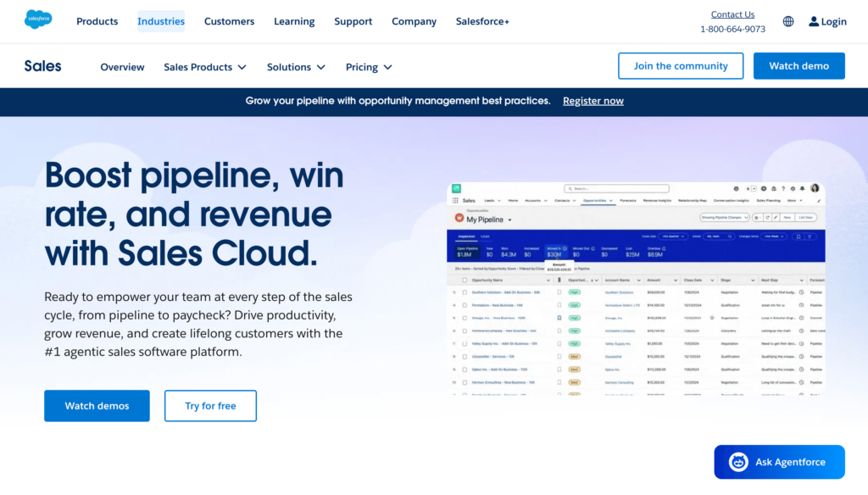Image resolution: width=868 pixels, height=495 pixels.
Task: Click Register now in the banner
Action: [593, 101]
